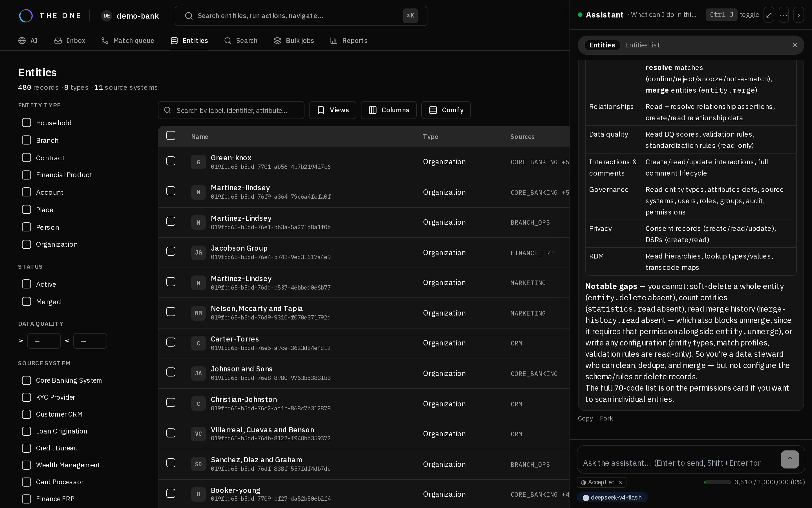
Task: Click the Ctrl J shortcut key badge
Action: click(721, 15)
